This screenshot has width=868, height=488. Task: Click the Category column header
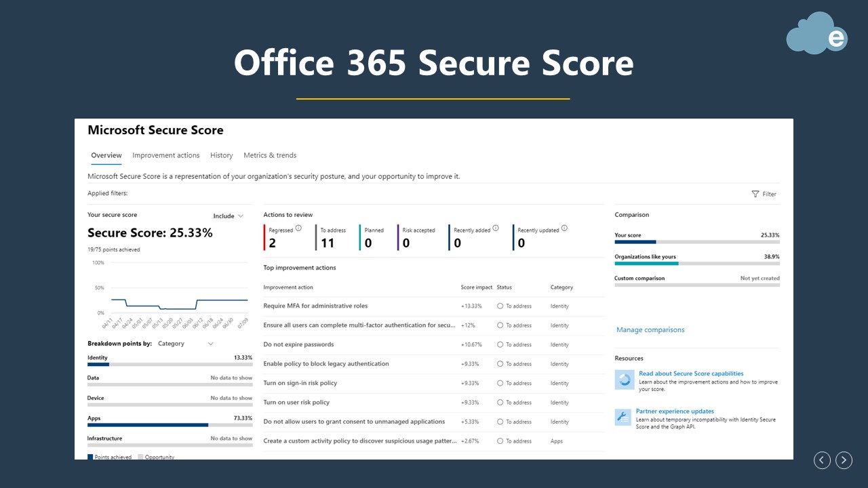point(561,287)
